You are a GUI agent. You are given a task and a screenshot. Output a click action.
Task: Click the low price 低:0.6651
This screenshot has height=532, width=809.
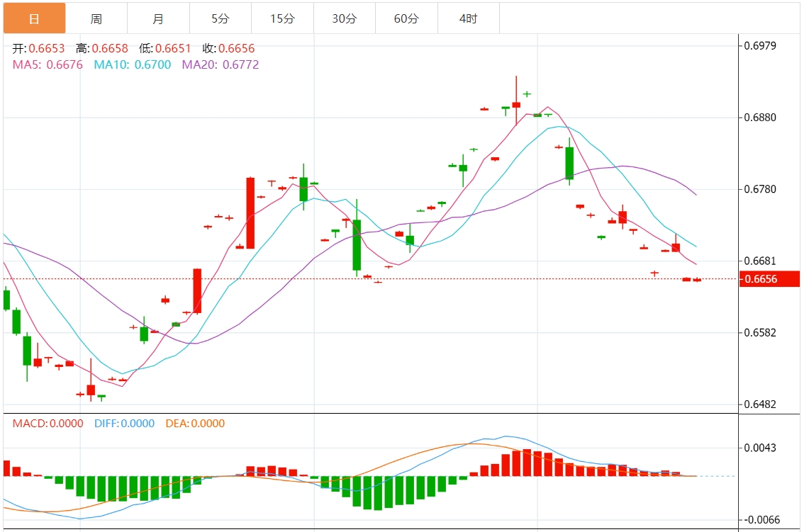click(x=165, y=48)
